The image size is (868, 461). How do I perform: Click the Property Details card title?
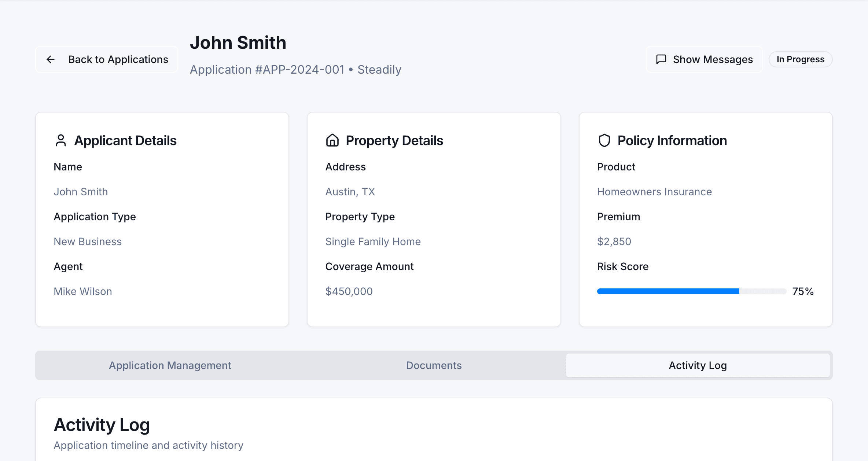click(394, 140)
